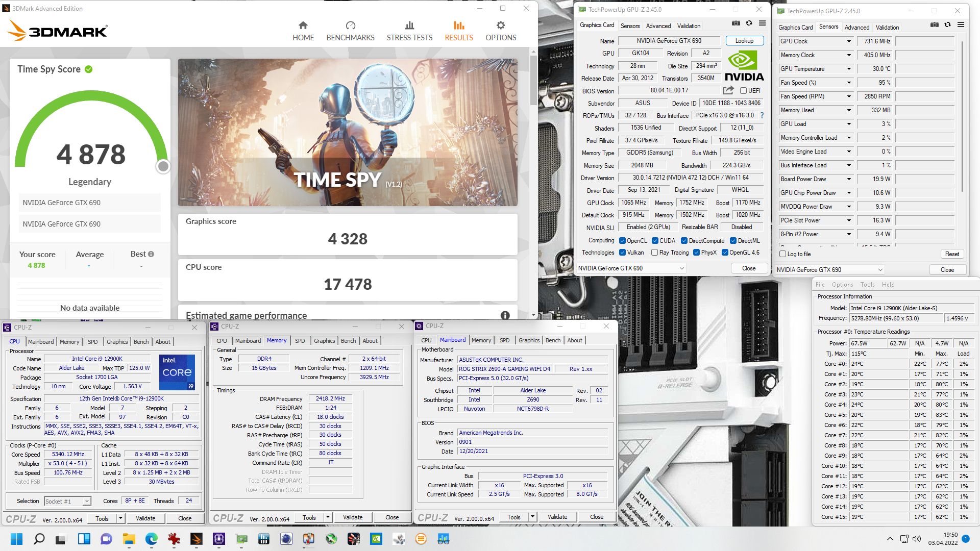
Task: Expand the GPU Clock sensor dropdown
Action: pyautogui.click(x=849, y=41)
